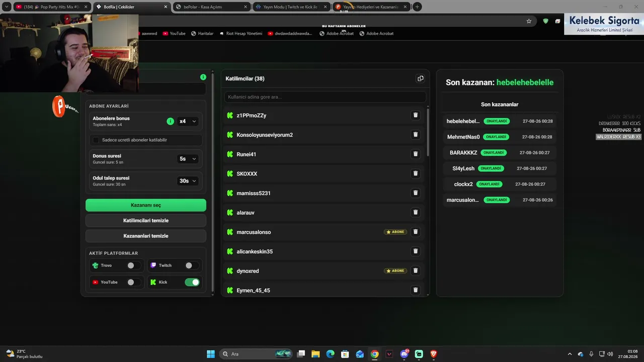Switch to Yayinci Hediyeleri ve Kazananlar tab

tap(371, 7)
